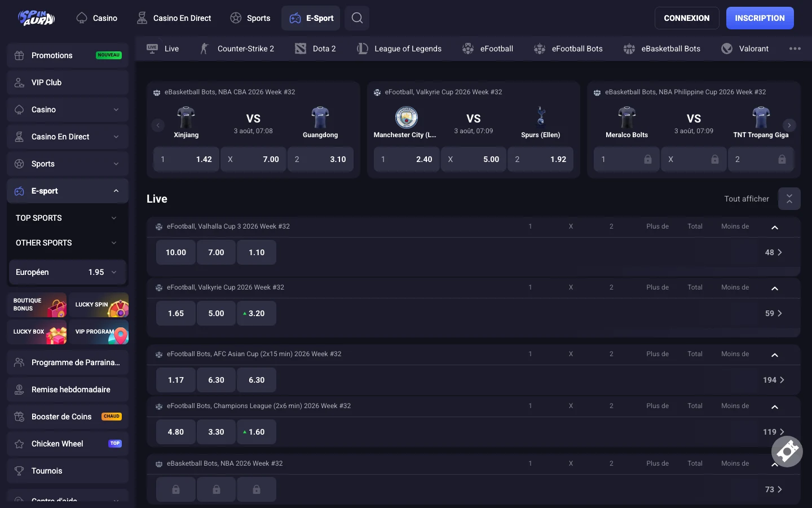Show all 119 markets for Champions League row
The height and width of the screenshot is (508, 812).
click(x=774, y=432)
